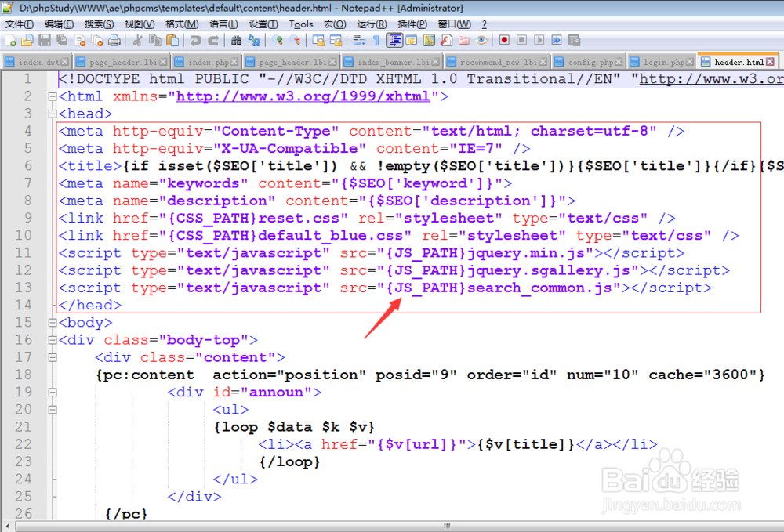Follow the www.w3.org/1999/xhtml link
Image resolution: width=784 pixels, height=532 pixels.
click(x=303, y=96)
